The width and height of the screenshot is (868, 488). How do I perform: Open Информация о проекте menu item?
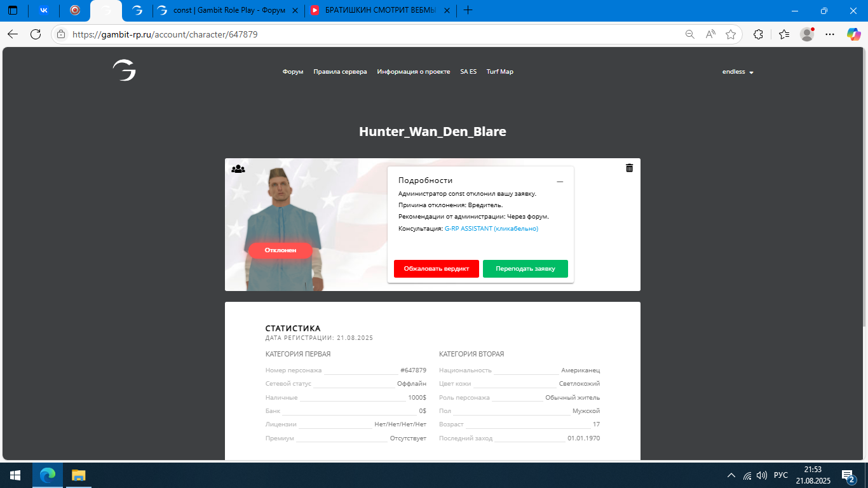[413, 72]
